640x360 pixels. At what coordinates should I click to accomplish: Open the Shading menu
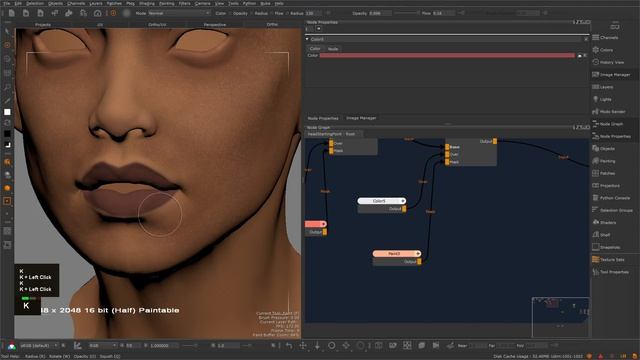(147, 3)
